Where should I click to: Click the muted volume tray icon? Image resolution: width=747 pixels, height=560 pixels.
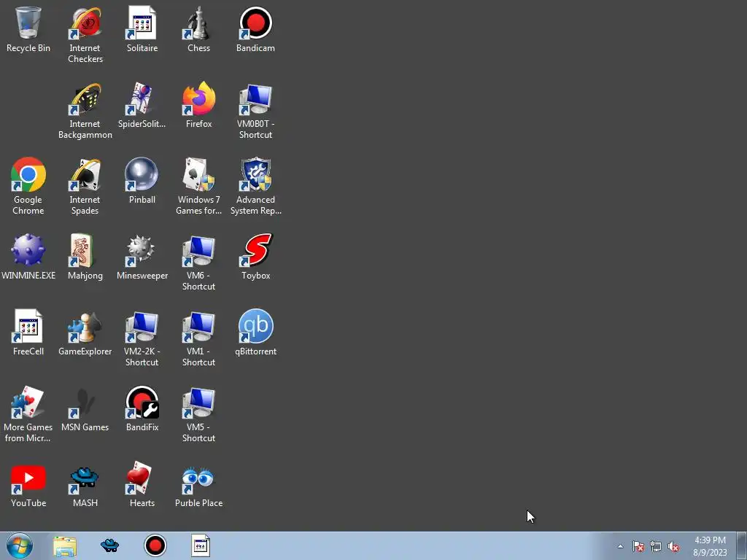[673, 546]
